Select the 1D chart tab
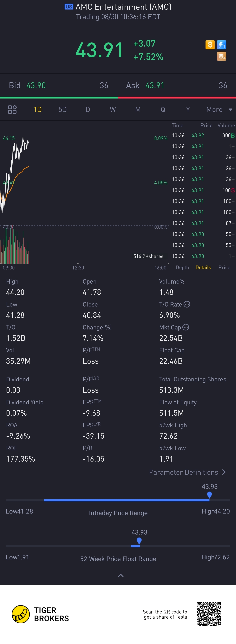Viewport: 236px width, 644px height. [38, 109]
